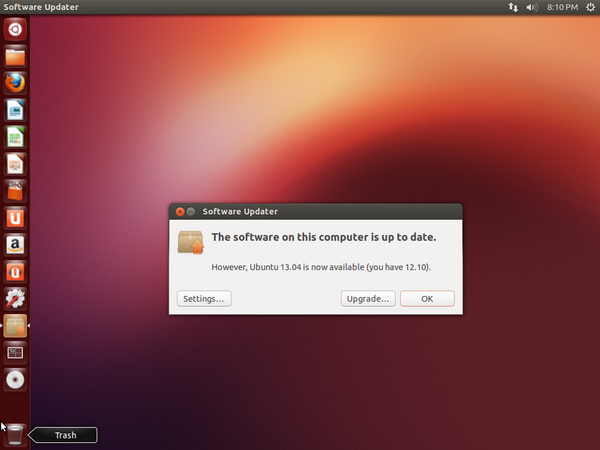Open Ubuntu One Music store icon
This screenshot has height=450, width=600.
pyautogui.click(x=15, y=272)
